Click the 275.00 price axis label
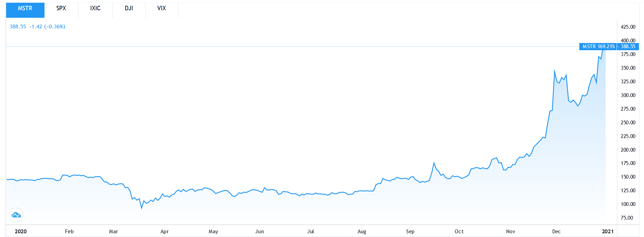Screen dimensions: 644x237 tap(628, 109)
